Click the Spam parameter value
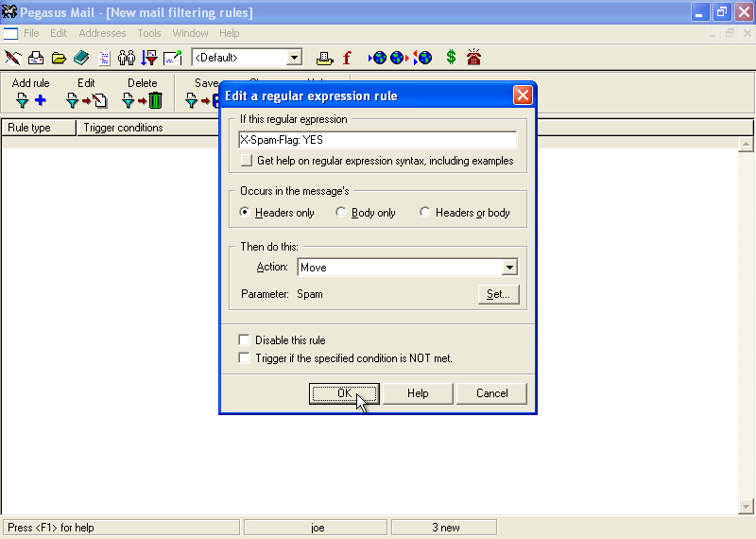 coord(310,294)
